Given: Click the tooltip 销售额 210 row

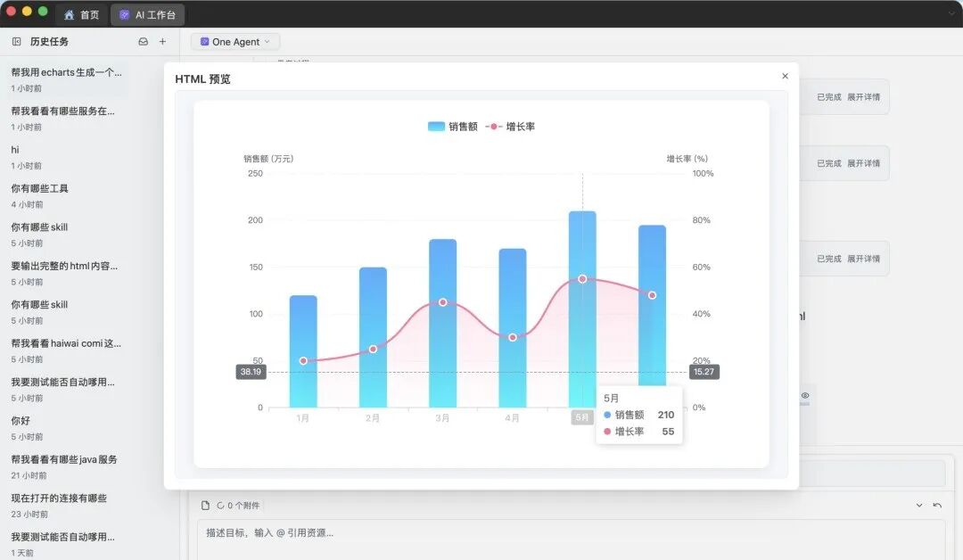Looking at the screenshot, I should click(638, 415).
